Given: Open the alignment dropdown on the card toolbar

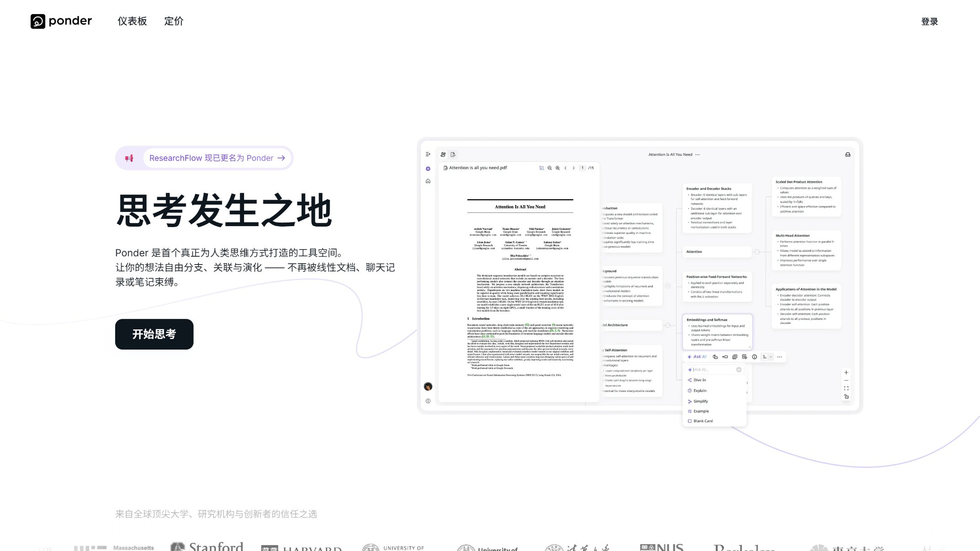Looking at the screenshot, I should click(x=771, y=357).
